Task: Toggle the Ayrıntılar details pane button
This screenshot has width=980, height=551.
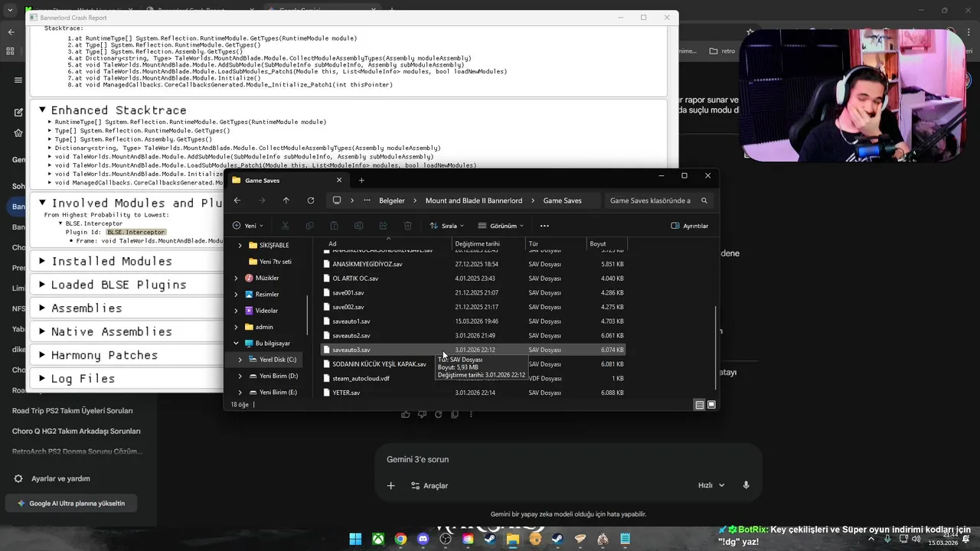Action: click(x=690, y=226)
